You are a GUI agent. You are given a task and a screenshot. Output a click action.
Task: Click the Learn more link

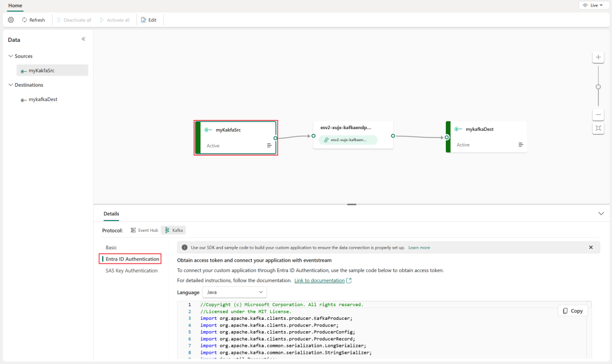tap(419, 247)
